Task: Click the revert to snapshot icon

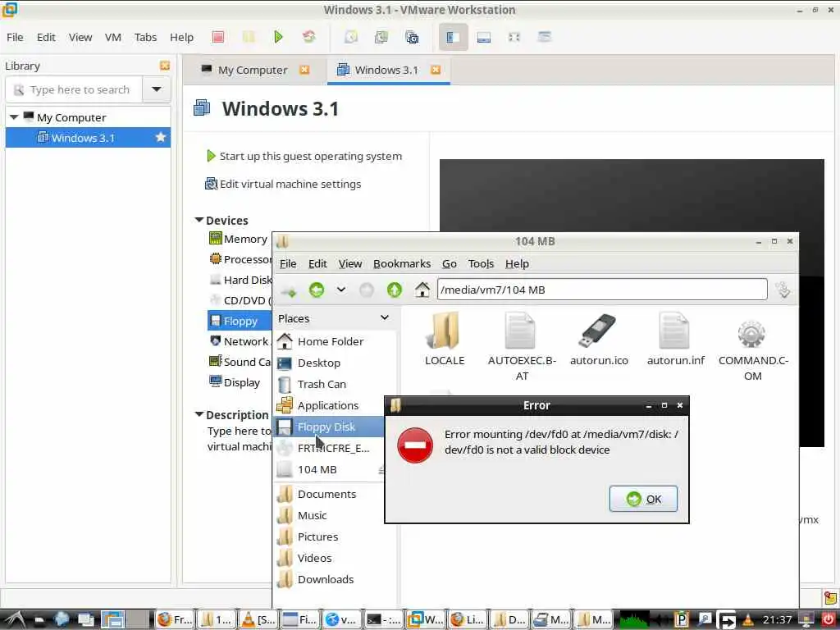Action: (x=381, y=37)
